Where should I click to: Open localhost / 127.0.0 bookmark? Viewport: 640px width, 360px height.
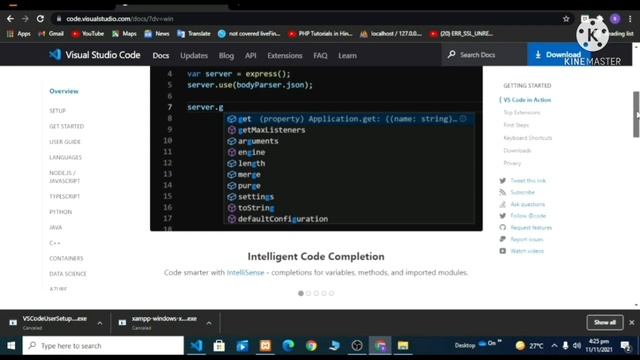point(391,34)
